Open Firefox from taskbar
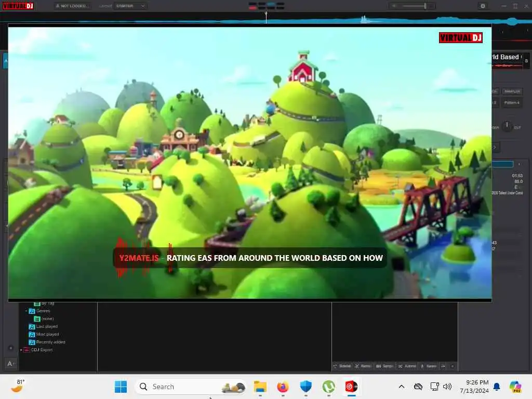532x399 pixels. [x=283, y=387]
